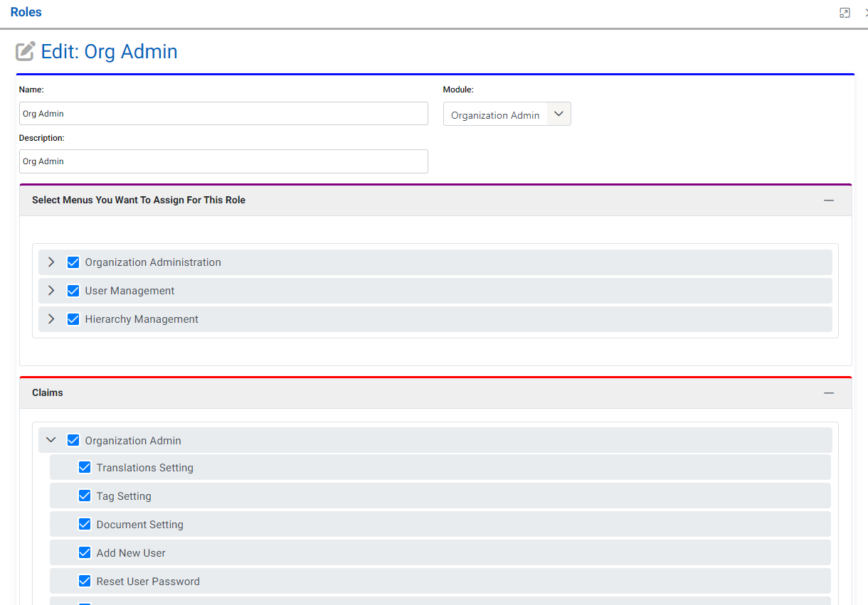Toggle the Document Setting checkbox
The height and width of the screenshot is (605, 868).
85,525
